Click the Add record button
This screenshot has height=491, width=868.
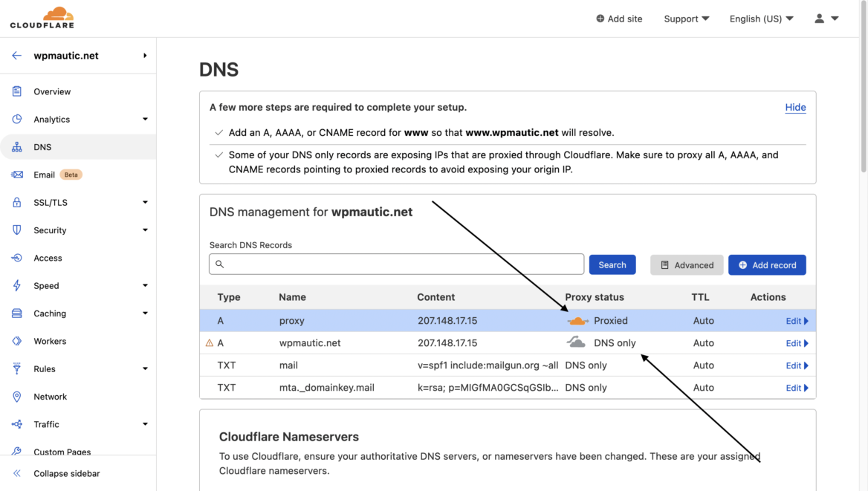pos(767,264)
